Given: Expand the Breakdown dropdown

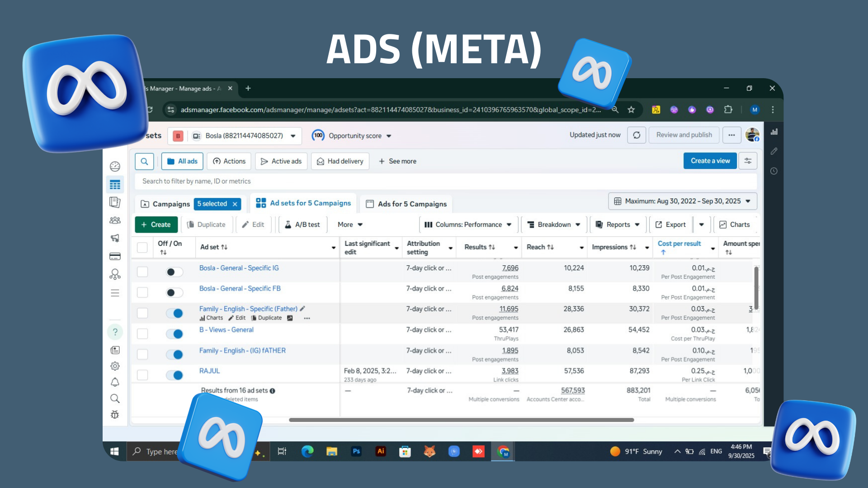Looking at the screenshot, I should tap(554, 225).
